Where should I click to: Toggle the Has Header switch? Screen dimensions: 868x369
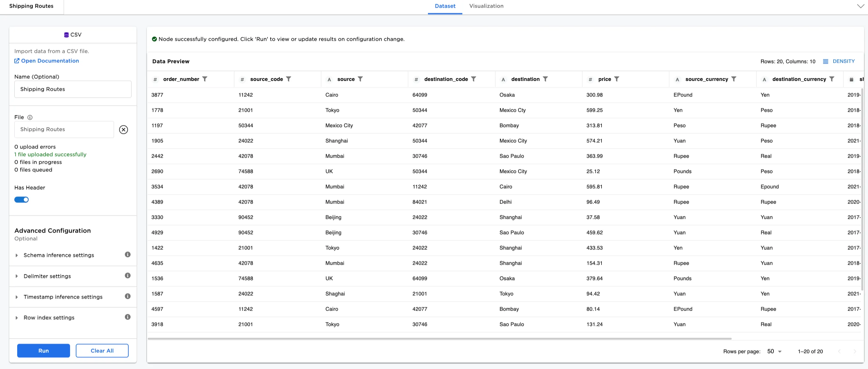coord(22,200)
